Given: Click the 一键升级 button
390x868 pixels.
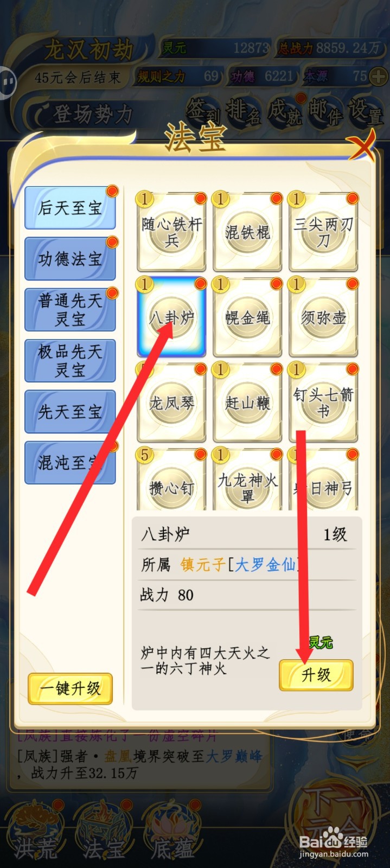Looking at the screenshot, I should (70, 688).
